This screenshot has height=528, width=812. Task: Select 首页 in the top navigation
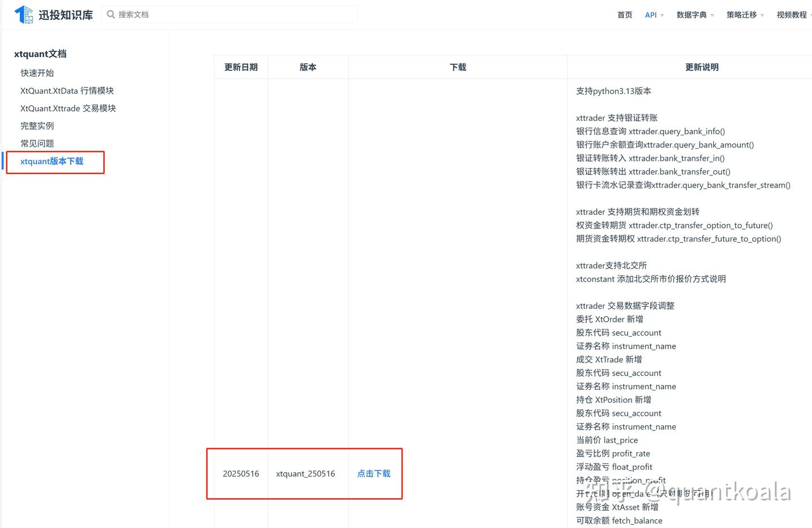pyautogui.click(x=624, y=15)
